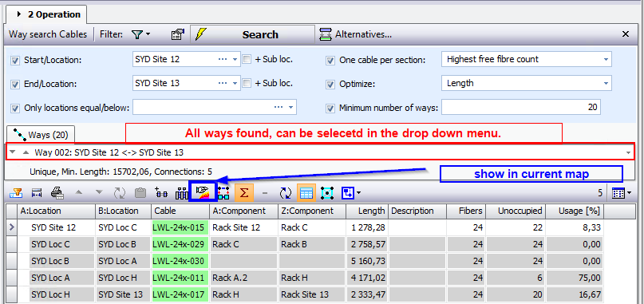The image size is (644, 304).
Task: Click the Alternatives... button
Action: pyautogui.click(x=356, y=34)
